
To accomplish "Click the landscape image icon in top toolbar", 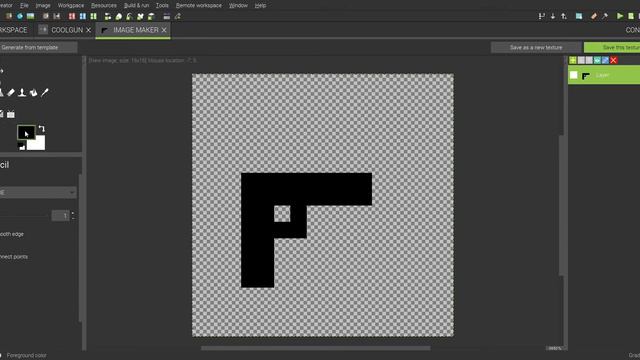I will pos(31,16).
